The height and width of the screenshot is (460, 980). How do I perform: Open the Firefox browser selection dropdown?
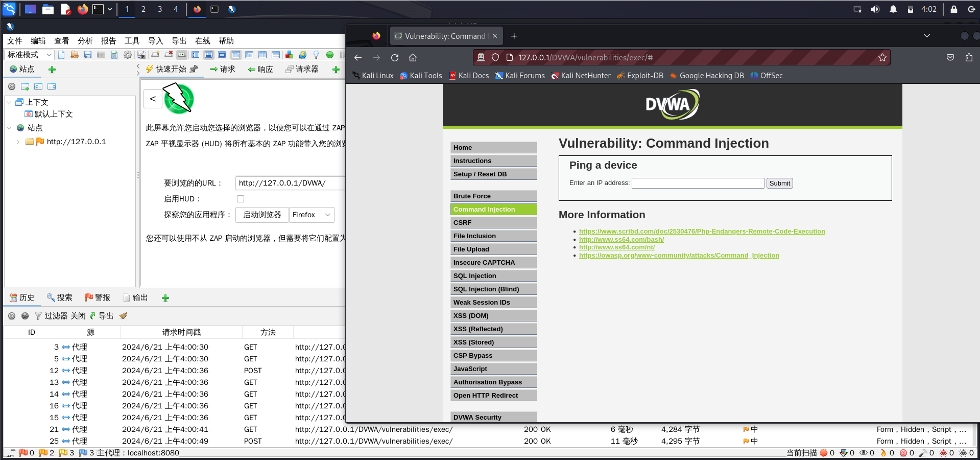(312, 215)
